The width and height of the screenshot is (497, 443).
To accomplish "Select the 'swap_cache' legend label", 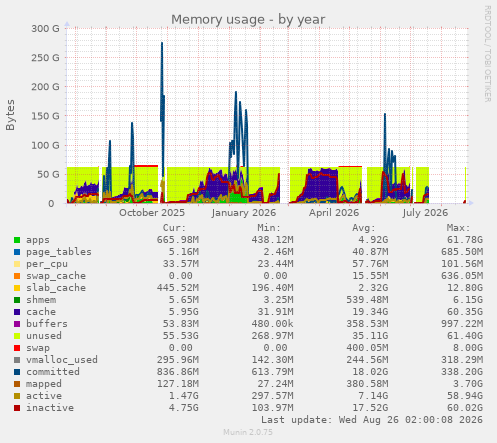I will [56, 276].
